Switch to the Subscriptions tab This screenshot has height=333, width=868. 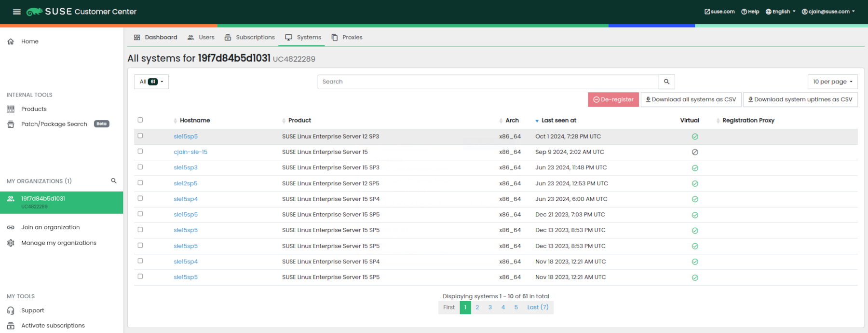click(250, 37)
